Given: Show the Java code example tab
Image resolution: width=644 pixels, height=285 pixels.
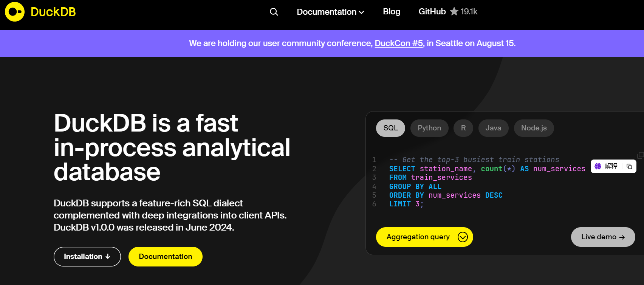Looking at the screenshot, I should point(493,128).
